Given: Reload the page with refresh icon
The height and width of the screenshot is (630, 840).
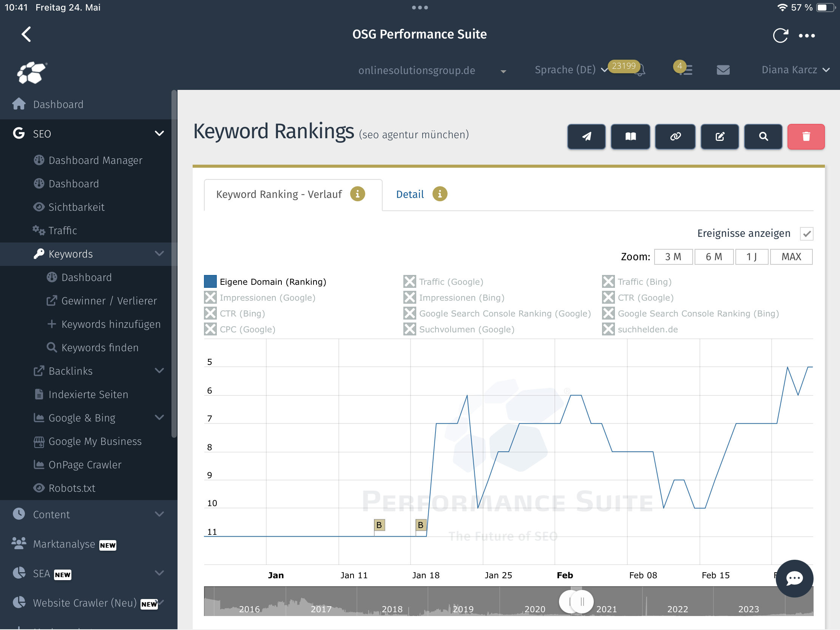Looking at the screenshot, I should tap(780, 36).
